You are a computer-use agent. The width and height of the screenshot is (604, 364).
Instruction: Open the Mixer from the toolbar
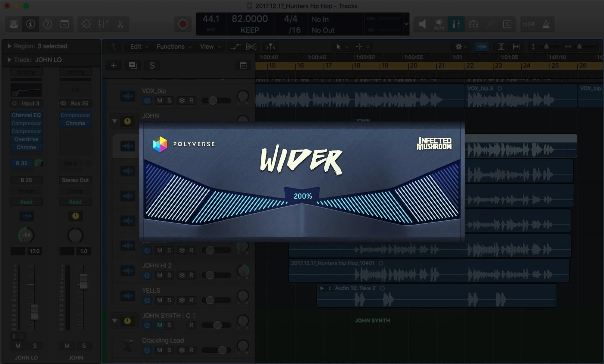pos(103,24)
